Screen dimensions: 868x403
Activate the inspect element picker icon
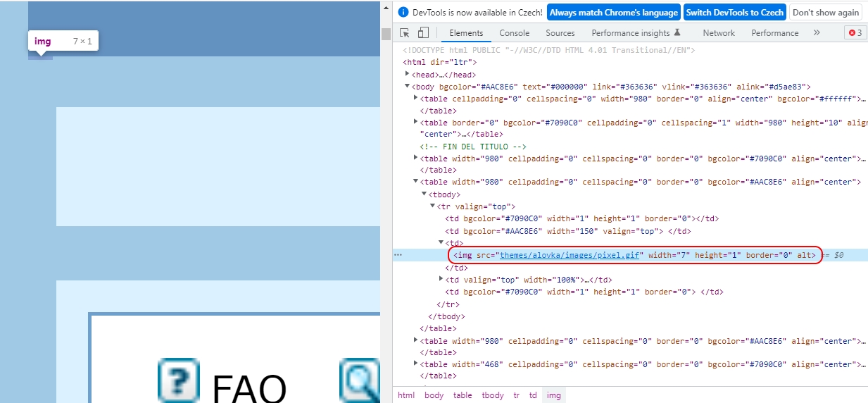pos(405,33)
